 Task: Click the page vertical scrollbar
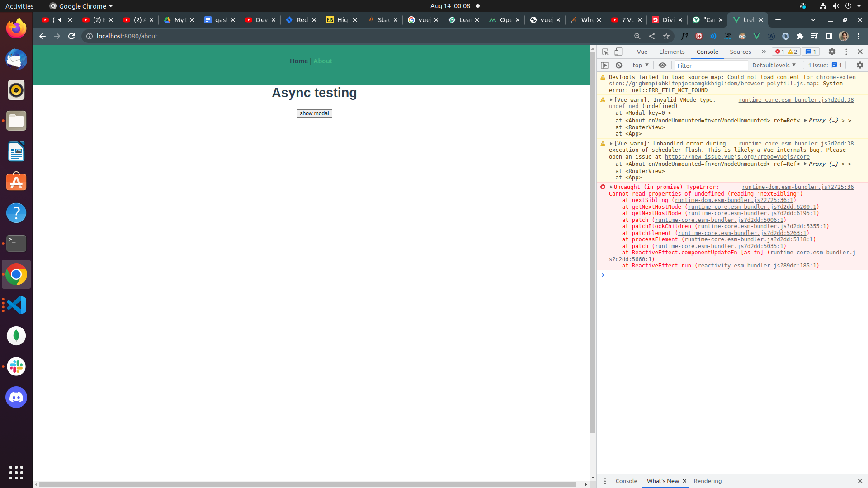tap(593, 242)
